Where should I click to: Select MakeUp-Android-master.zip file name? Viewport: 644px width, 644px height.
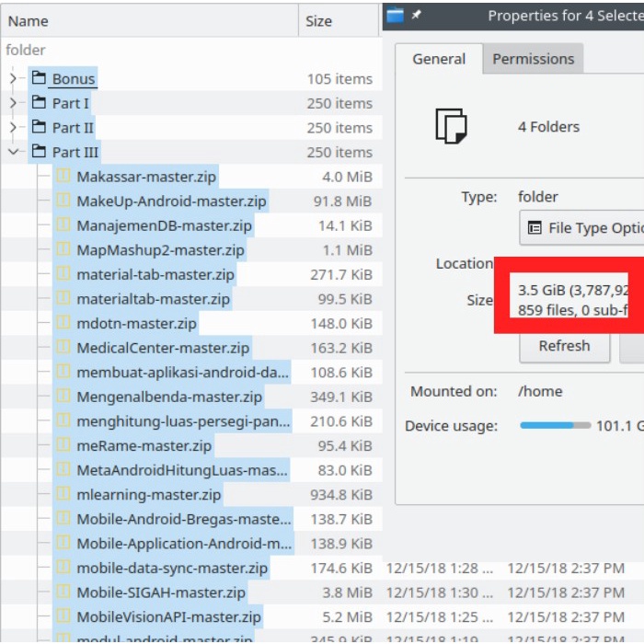[171, 201]
